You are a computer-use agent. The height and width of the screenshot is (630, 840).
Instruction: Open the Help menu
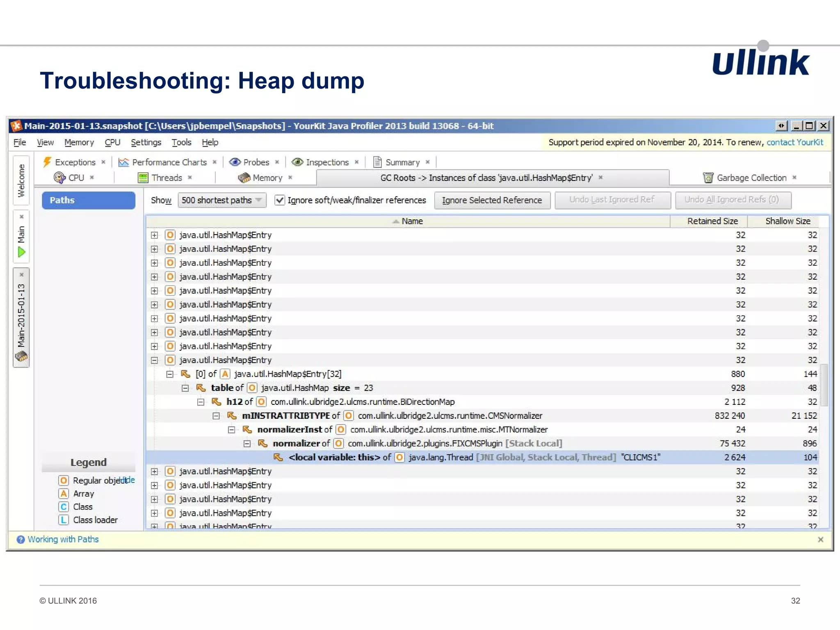[x=210, y=142]
